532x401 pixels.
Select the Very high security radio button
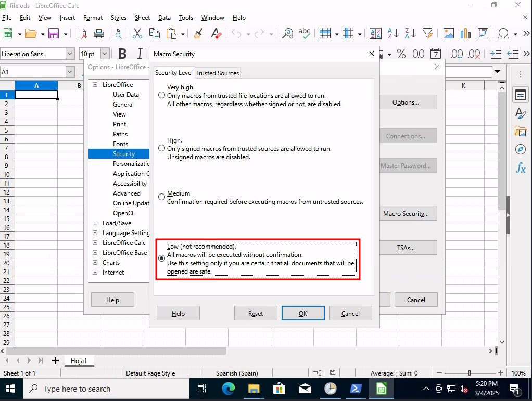161,95
